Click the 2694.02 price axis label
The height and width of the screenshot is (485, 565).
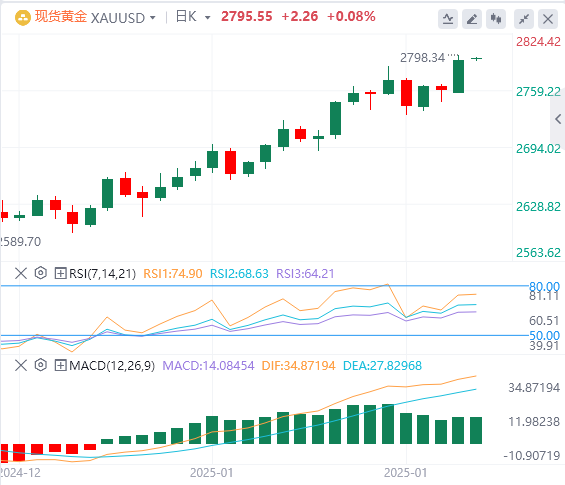pyautogui.click(x=538, y=149)
